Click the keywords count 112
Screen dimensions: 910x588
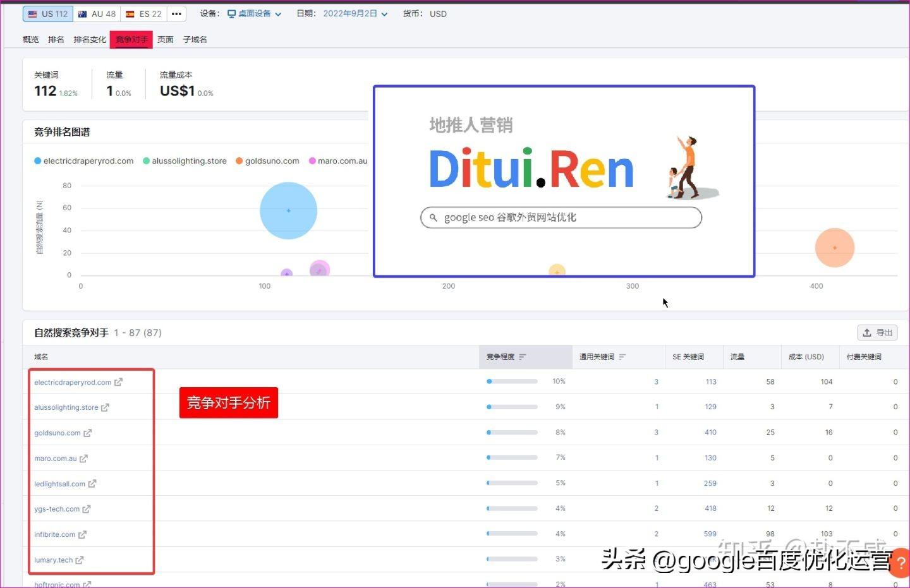(45, 91)
